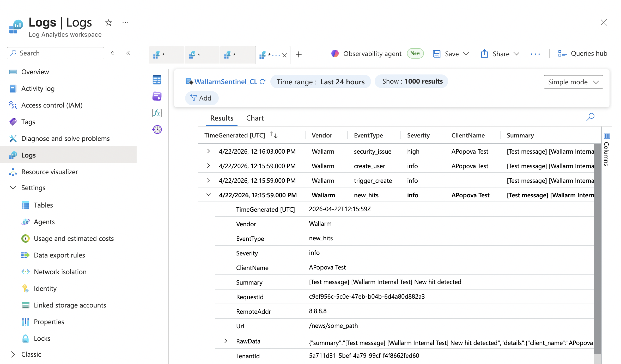Open the Functions pane
The width and height of the screenshot is (621, 364).
(157, 113)
